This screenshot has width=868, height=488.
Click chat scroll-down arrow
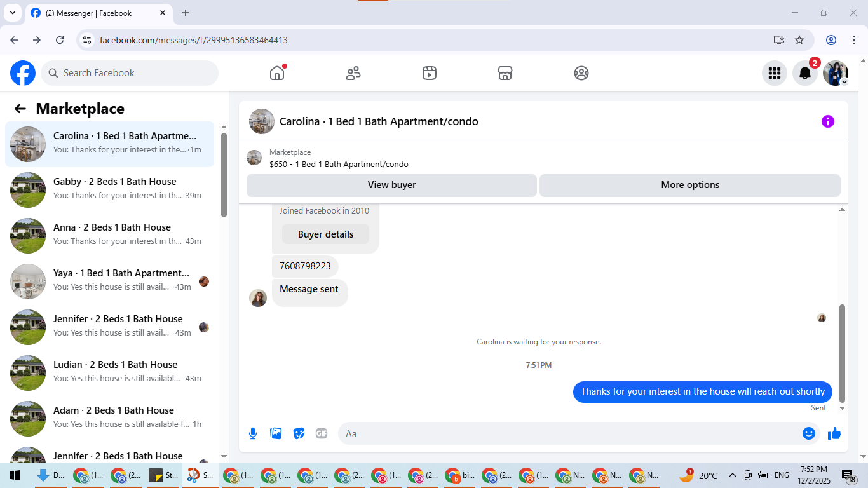tap(843, 408)
